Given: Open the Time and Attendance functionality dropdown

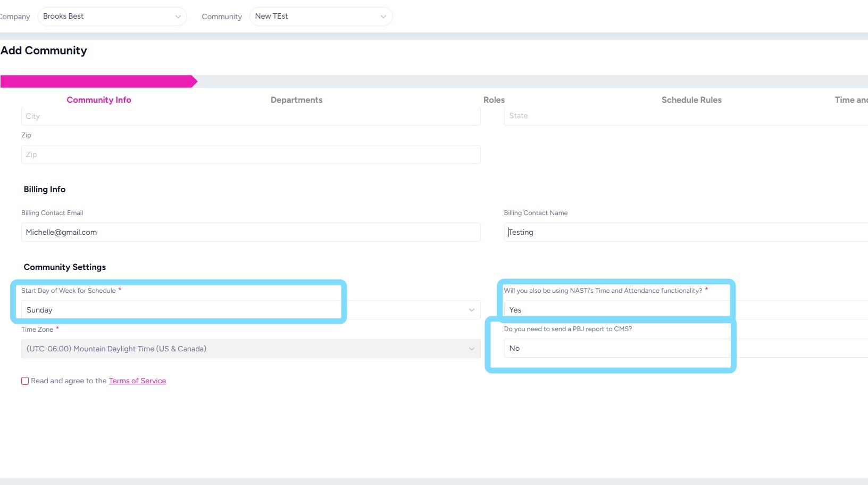Looking at the screenshot, I should pos(686,310).
